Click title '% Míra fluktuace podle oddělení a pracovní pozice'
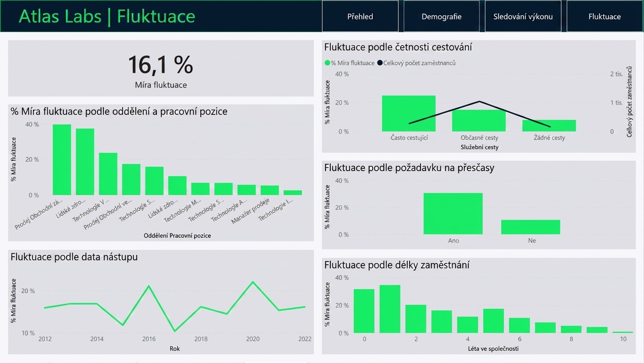The height and width of the screenshot is (363, 644). click(119, 112)
